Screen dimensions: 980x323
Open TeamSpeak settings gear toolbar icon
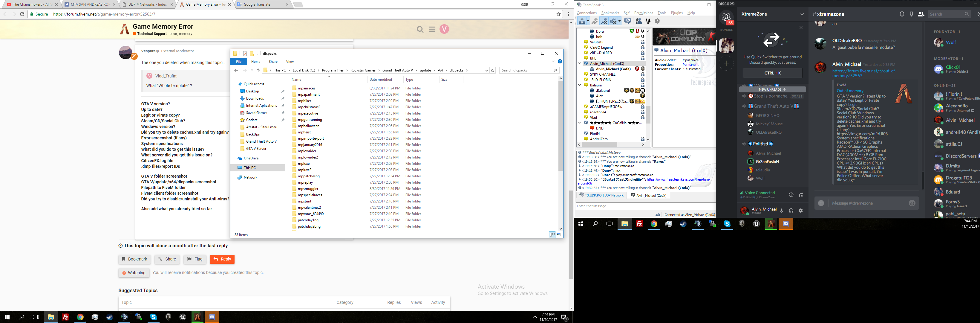[x=657, y=21]
